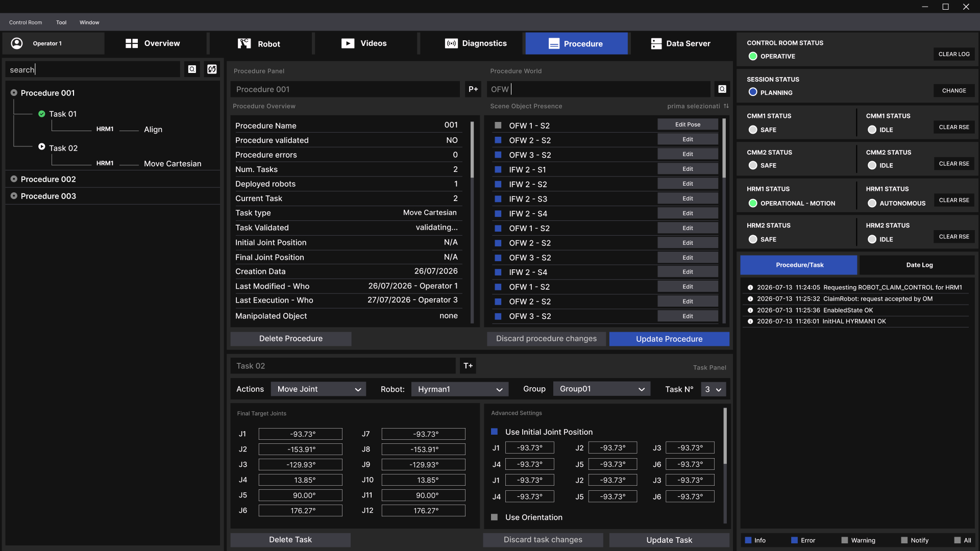Click the sort arrows beside prima selezionati
This screenshot has height=551, width=980.
726,106
